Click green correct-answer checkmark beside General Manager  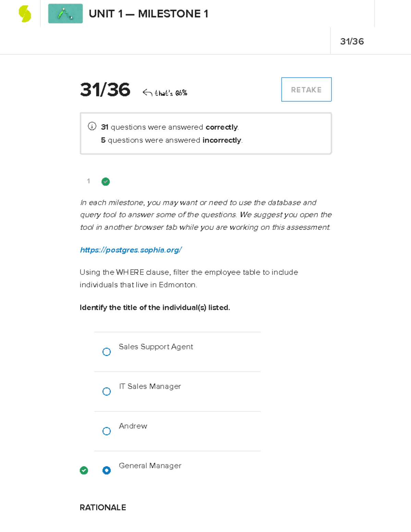click(84, 470)
